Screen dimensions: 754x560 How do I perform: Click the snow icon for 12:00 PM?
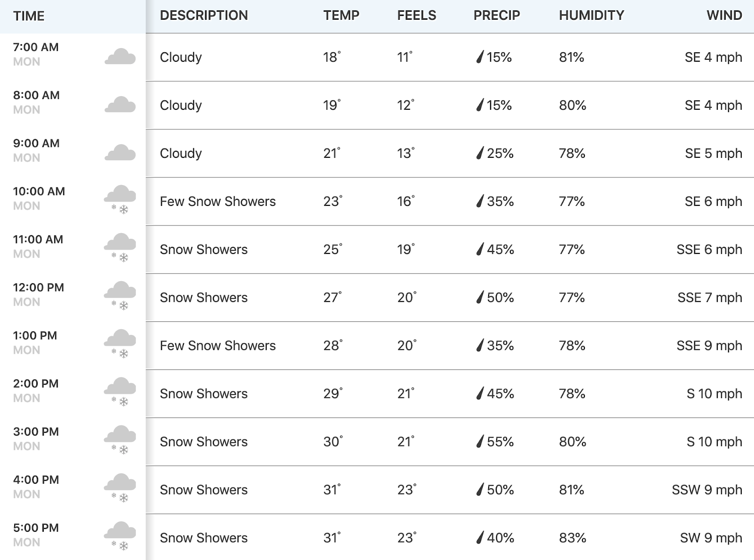point(120,296)
